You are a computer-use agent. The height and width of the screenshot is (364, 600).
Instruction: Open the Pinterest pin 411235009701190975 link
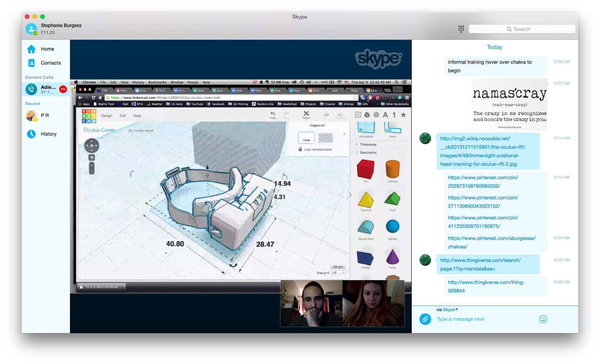[483, 222]
